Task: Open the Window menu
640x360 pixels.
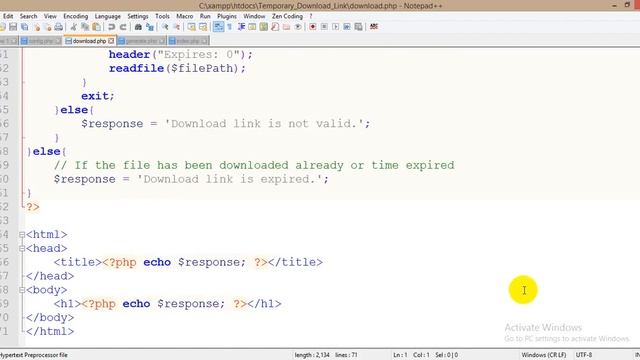Action: pos(254,16)
